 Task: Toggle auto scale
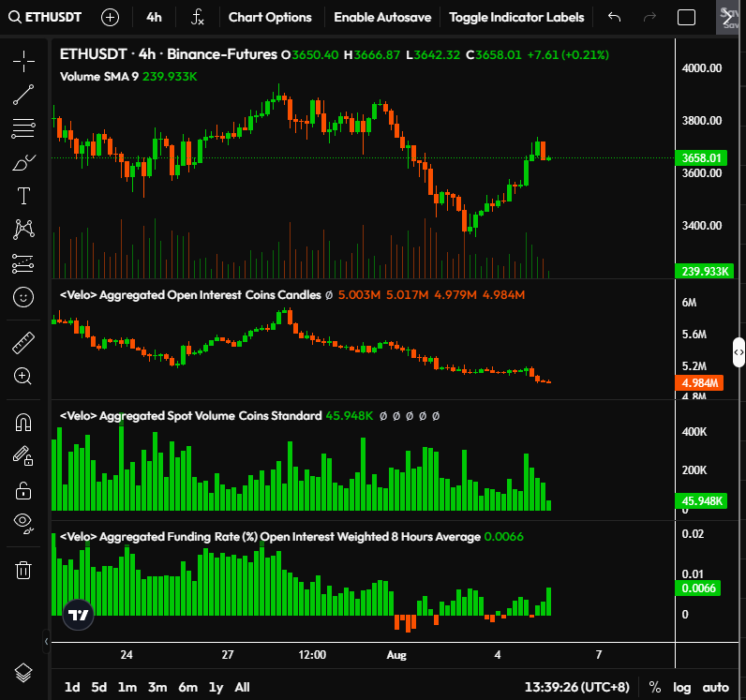coord(716,687)
